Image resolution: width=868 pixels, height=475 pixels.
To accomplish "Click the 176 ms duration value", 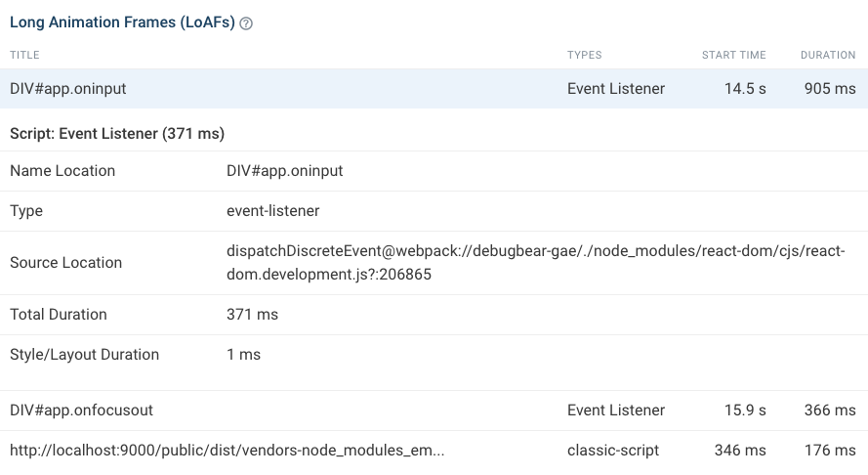I will [830, 451].
